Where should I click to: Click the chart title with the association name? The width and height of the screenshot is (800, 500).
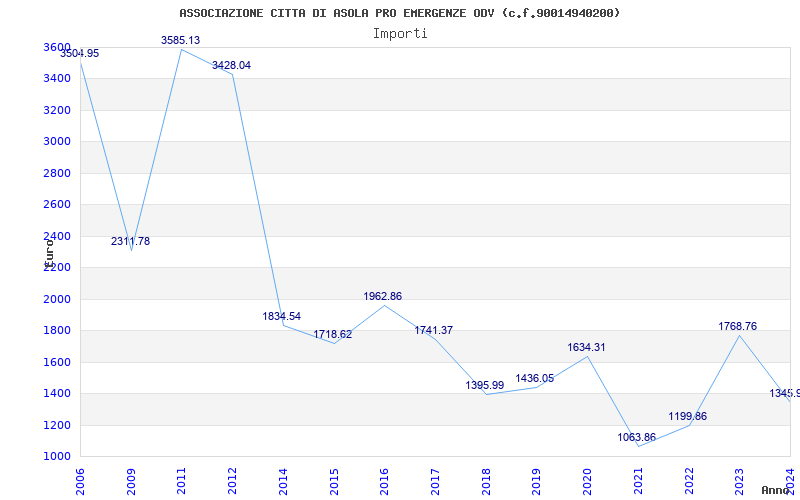[x=400, y=13]
